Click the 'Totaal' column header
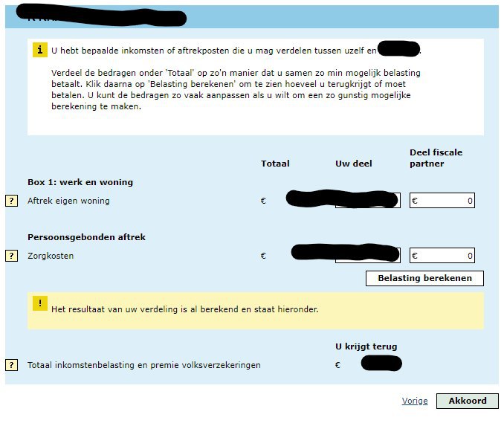Image resolution: width=504 pixels, height=426 pixels. tap(275, 164)
